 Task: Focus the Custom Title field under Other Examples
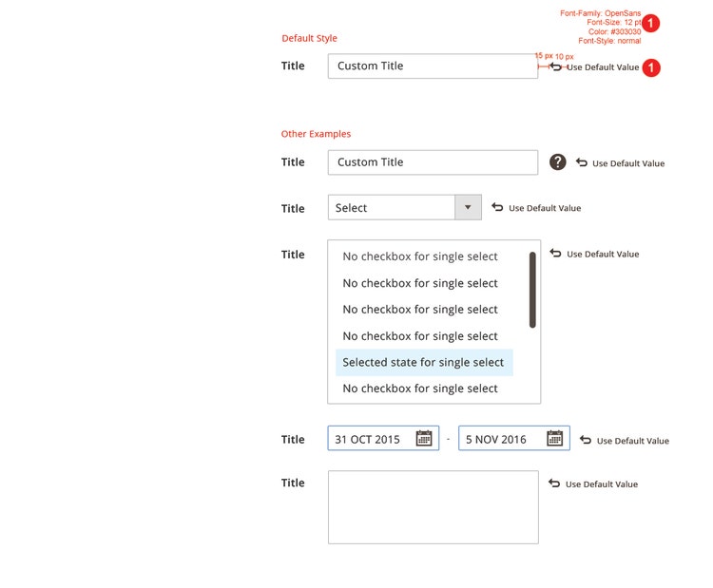433,162
